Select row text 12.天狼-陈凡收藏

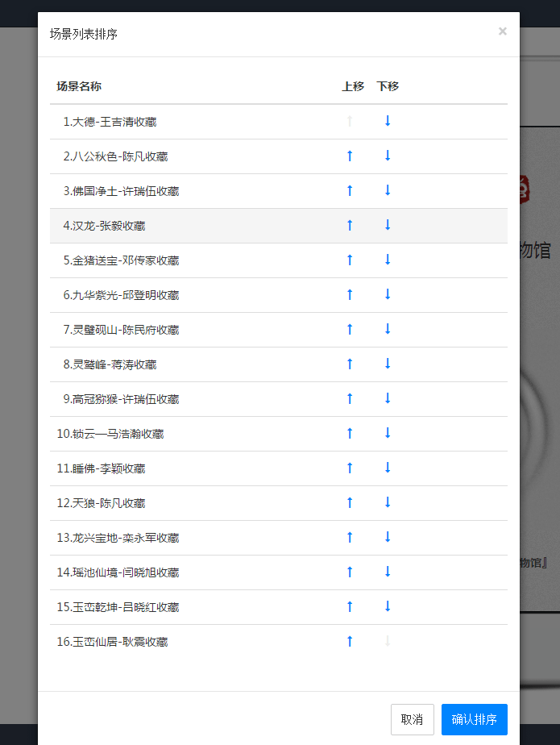(101, 504)
